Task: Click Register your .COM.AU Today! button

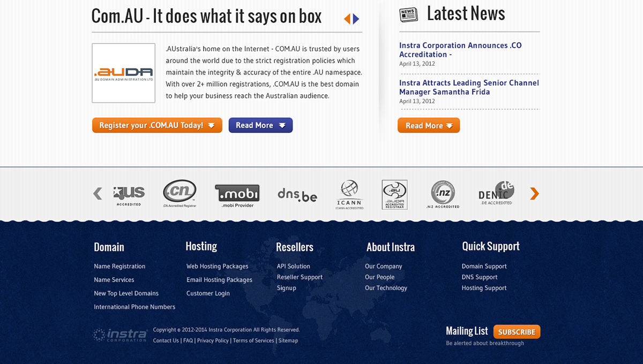Action: [x=157, y=125]
